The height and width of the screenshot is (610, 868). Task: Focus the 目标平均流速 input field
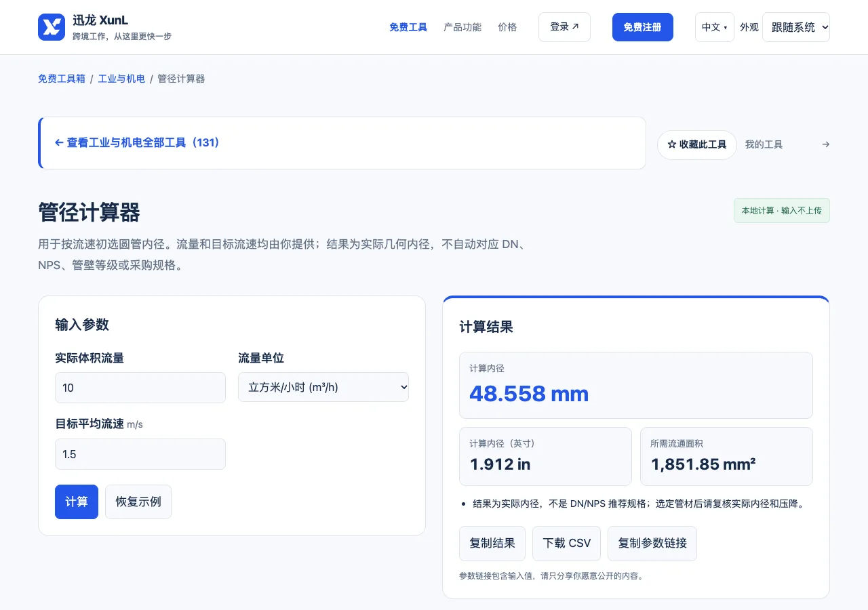click(140, 454)
